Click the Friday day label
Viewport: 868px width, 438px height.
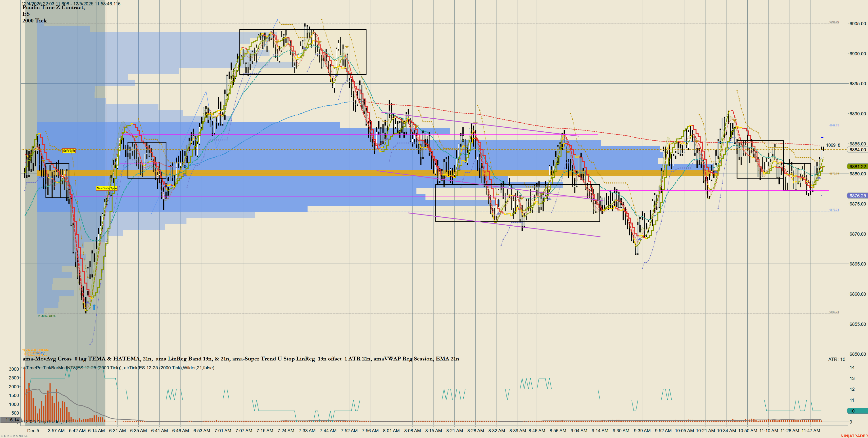click(39, 353)
